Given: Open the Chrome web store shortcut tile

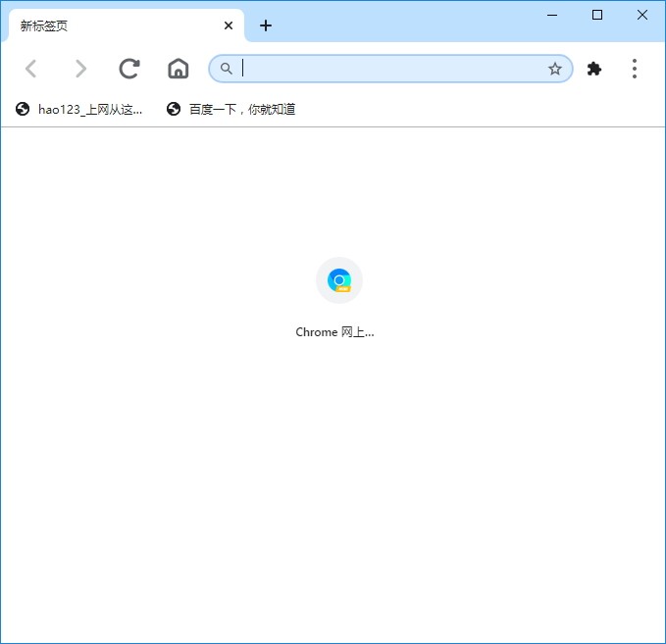Looking at the screenshot, I should point(339,280).
